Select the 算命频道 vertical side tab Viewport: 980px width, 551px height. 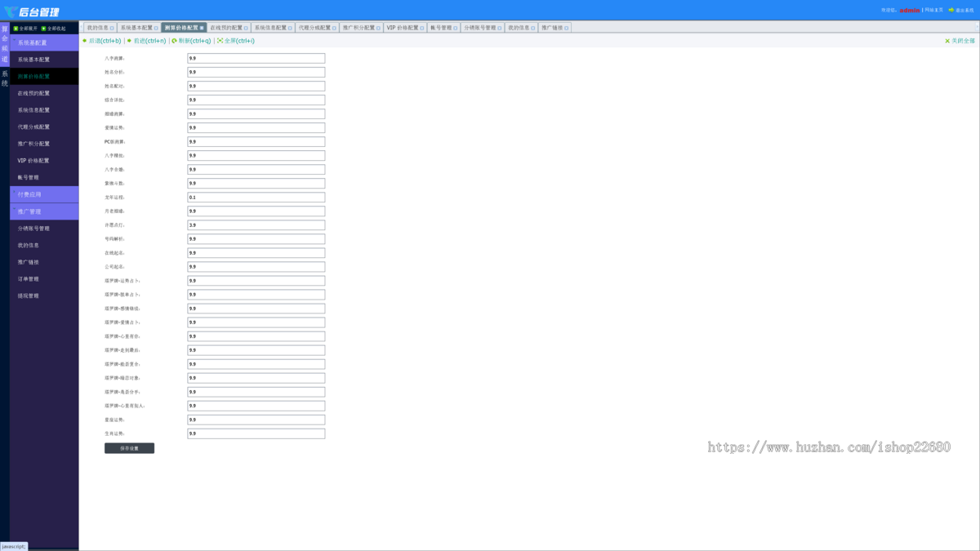tap(4, 44)
